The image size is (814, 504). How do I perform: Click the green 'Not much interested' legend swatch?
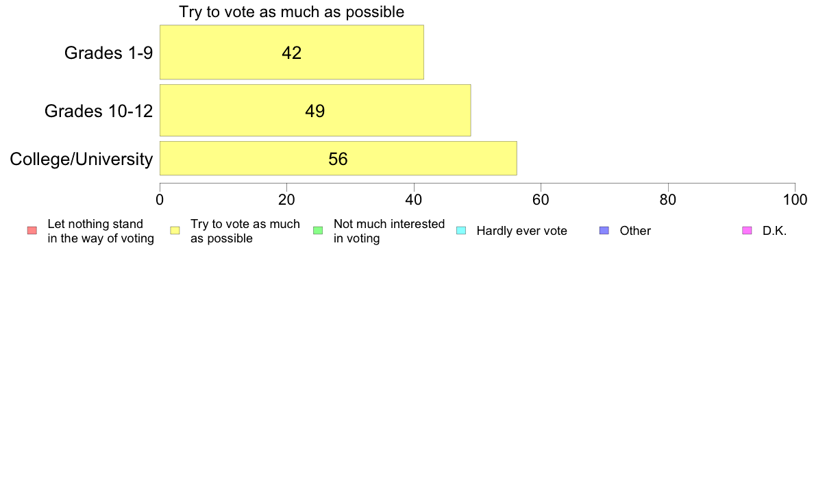click(x=318, y=231)
